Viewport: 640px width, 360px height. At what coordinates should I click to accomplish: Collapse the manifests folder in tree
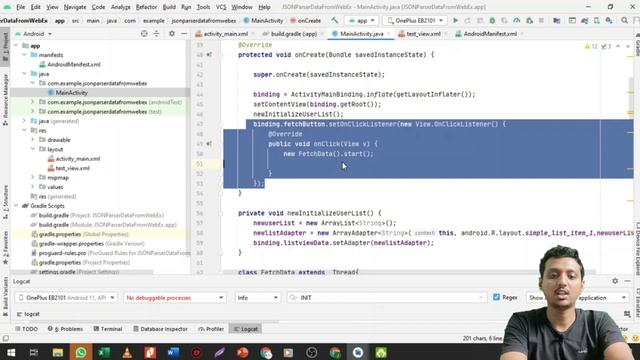point(24,55)
